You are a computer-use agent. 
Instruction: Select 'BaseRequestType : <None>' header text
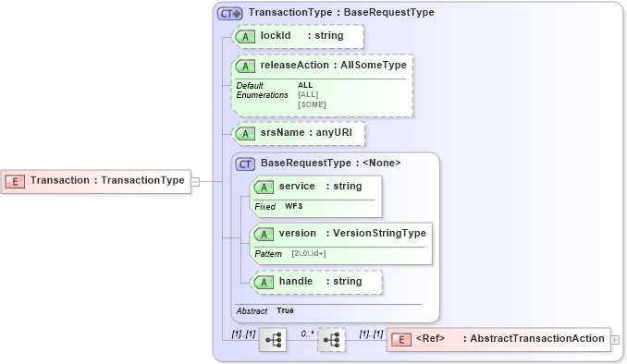[330, 163]
